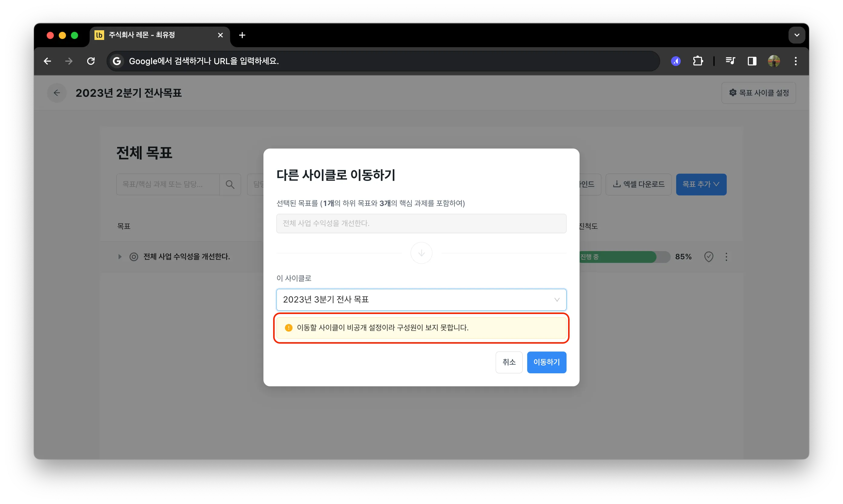The width and height of the screenshot is (843, 504).
Task: Open the media control playlist icon
Action: (x=730, y=61)
